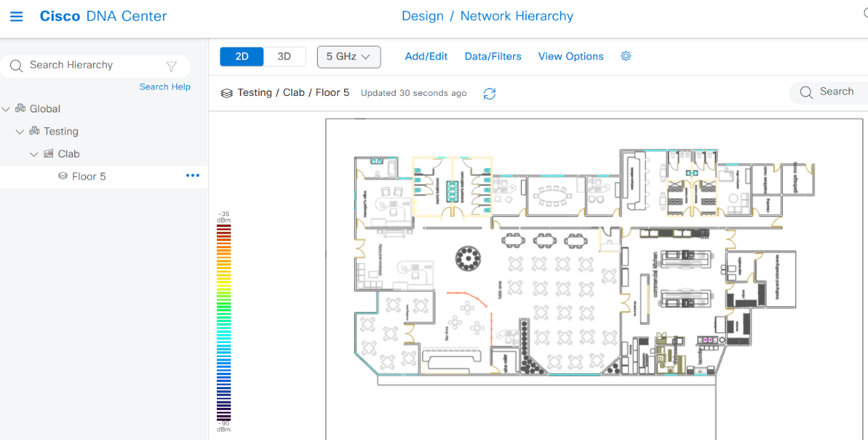Collapse the Global tree node
Image resolution: width=868 pixels, height=440 pixels.
click(x=6, y=109)
